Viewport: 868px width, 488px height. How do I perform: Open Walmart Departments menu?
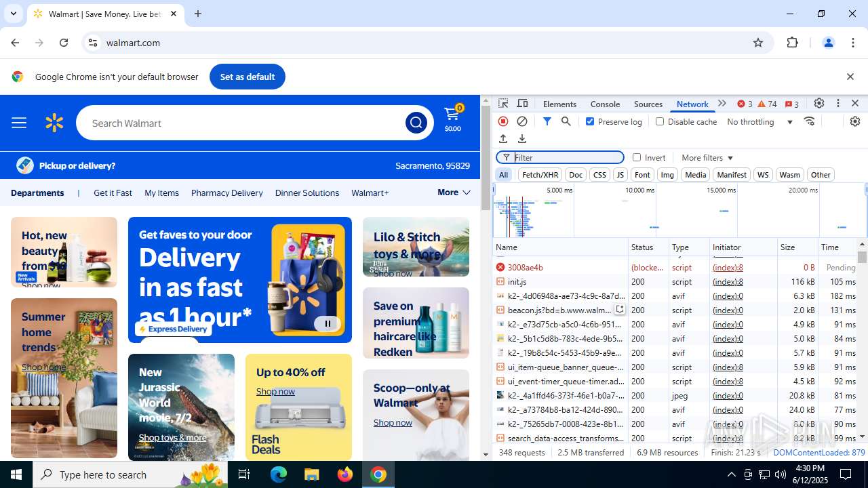tap(37, 192)
